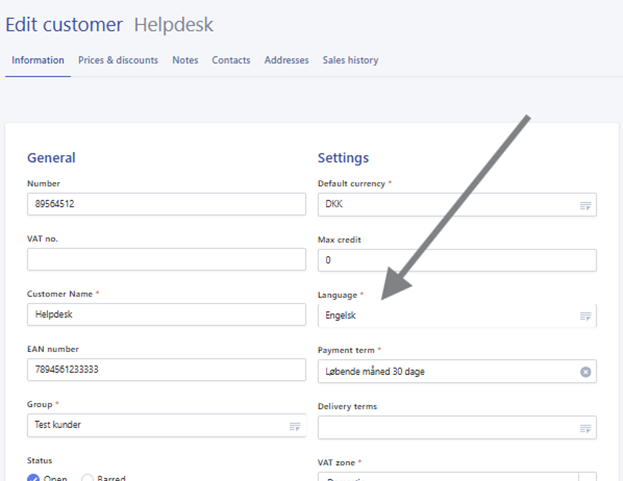Open the Prices & discounts tab
Image resolution: width=623 pixels, height=481 pixels.
pos(118,60)
